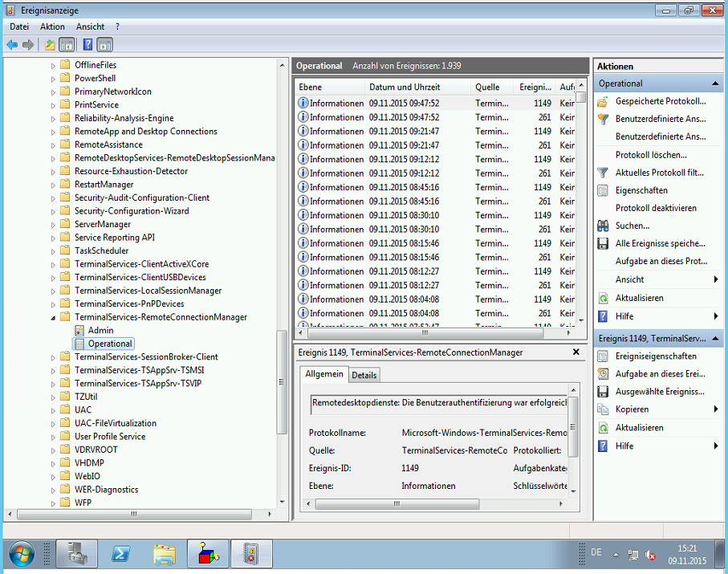Viewport: 728px width, 574px height.
Task: Launch PowerShell from the taskbar
Action: point(120,554)
